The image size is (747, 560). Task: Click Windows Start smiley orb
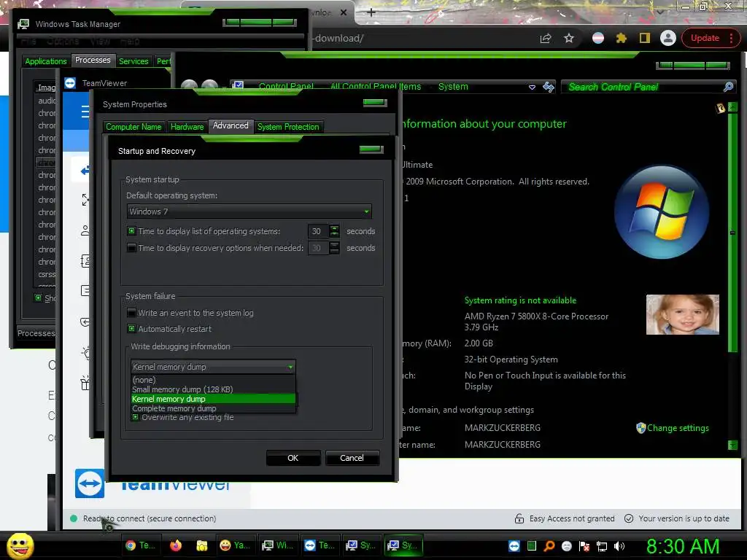pos(20,545)
